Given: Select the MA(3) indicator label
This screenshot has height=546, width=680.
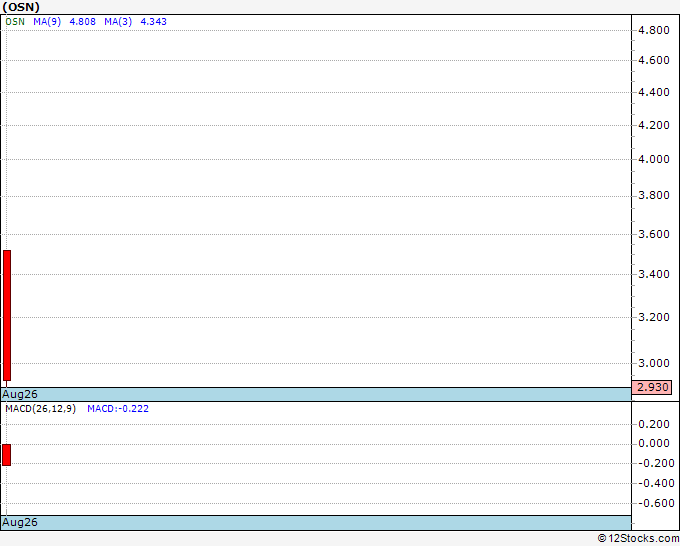Looking at the screenshot, I should 118,22.
